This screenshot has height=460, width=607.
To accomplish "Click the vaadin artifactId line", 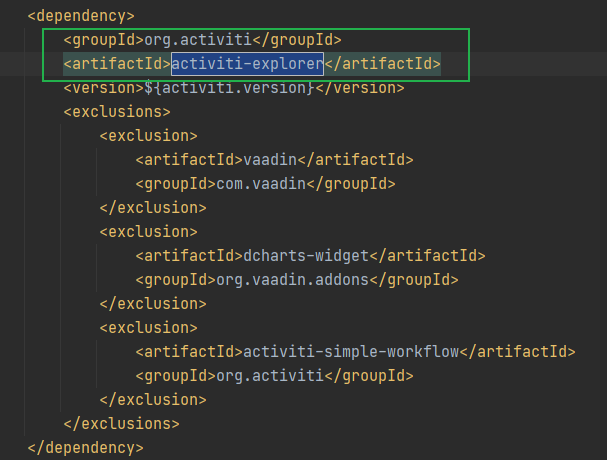I will coord(274,160).
